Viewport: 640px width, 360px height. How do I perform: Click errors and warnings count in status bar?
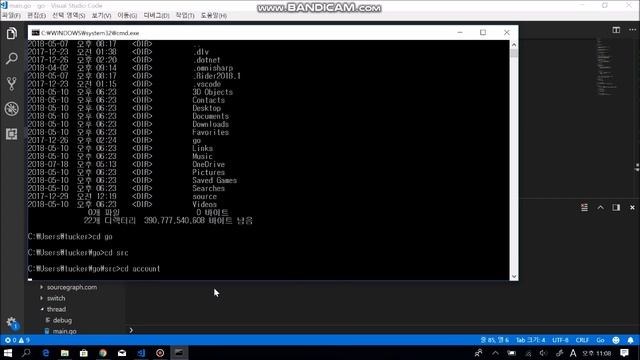17,340
